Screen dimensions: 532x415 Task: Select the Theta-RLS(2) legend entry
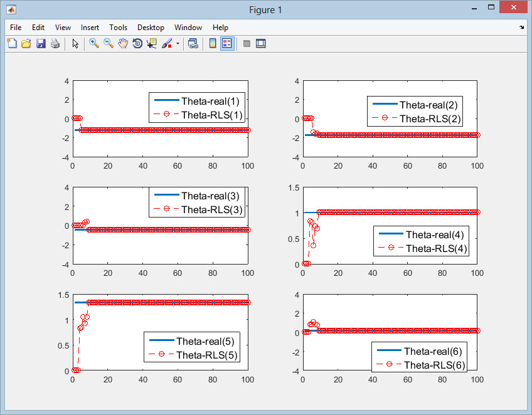point(417,118)
